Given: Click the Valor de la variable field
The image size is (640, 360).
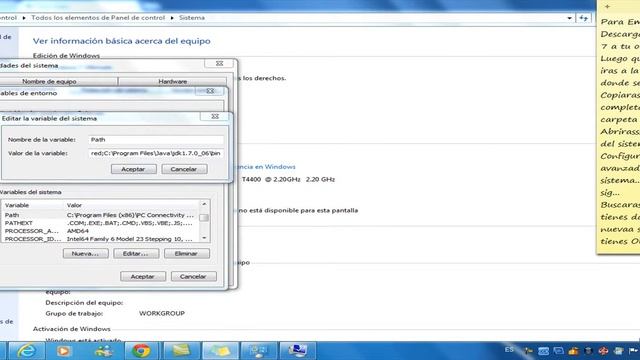Looking at the screenshot, I should click(156, 153).
